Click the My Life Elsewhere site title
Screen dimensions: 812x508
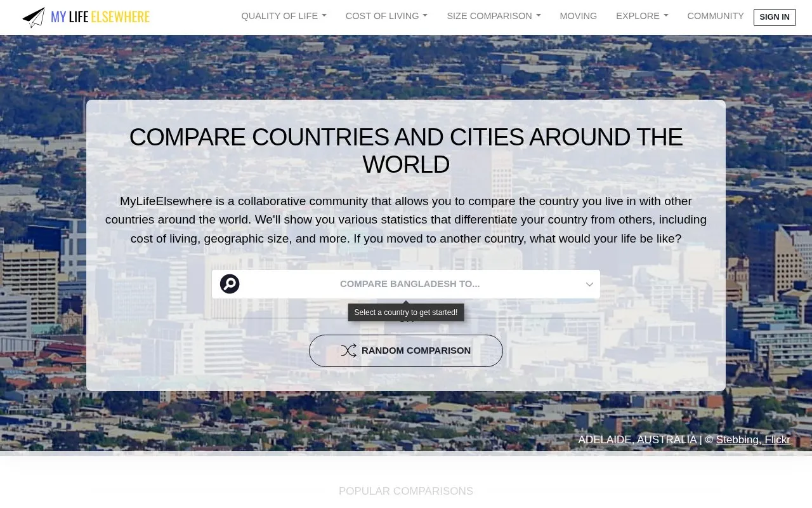click(100, 17)
